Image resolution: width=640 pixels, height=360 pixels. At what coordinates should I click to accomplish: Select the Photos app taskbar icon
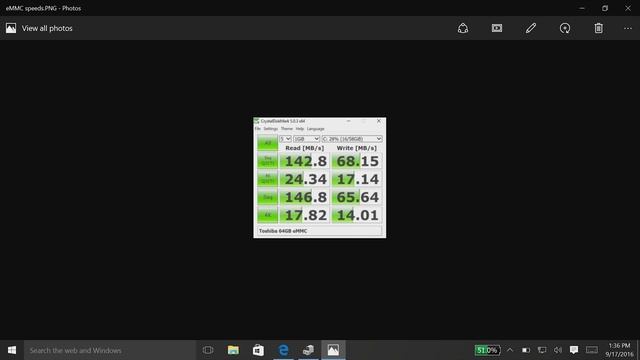[333, 350]
